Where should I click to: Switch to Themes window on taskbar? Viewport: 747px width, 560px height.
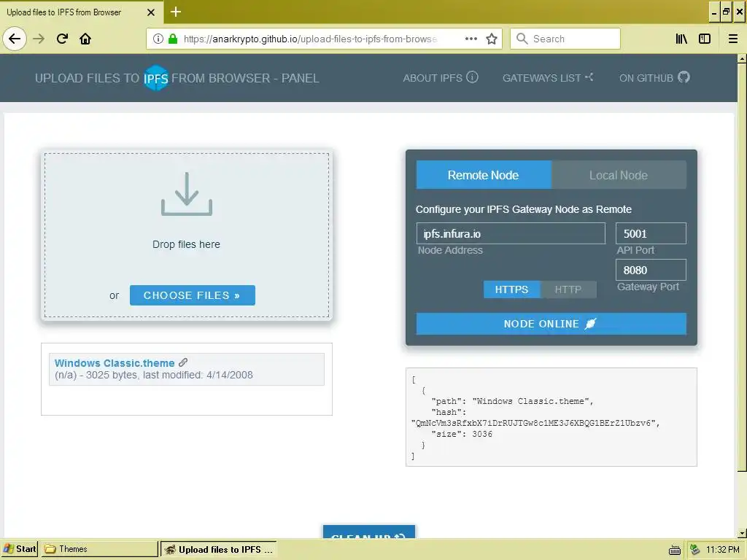click(x=99, y=549)
